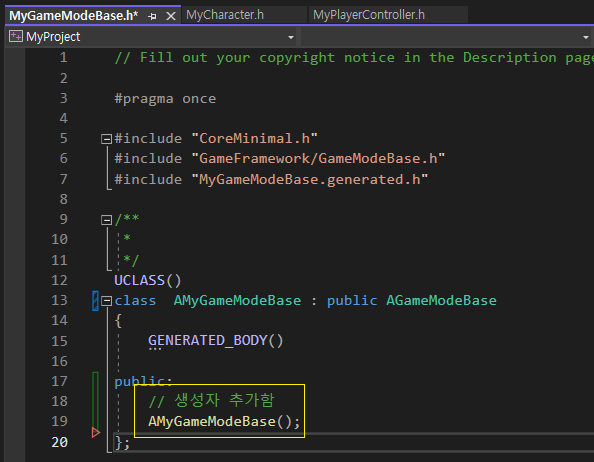This screenshot has height=462, width=594.
Task: Click the blue bookmark marker on line 13
Action: click(x=95, y=301)
